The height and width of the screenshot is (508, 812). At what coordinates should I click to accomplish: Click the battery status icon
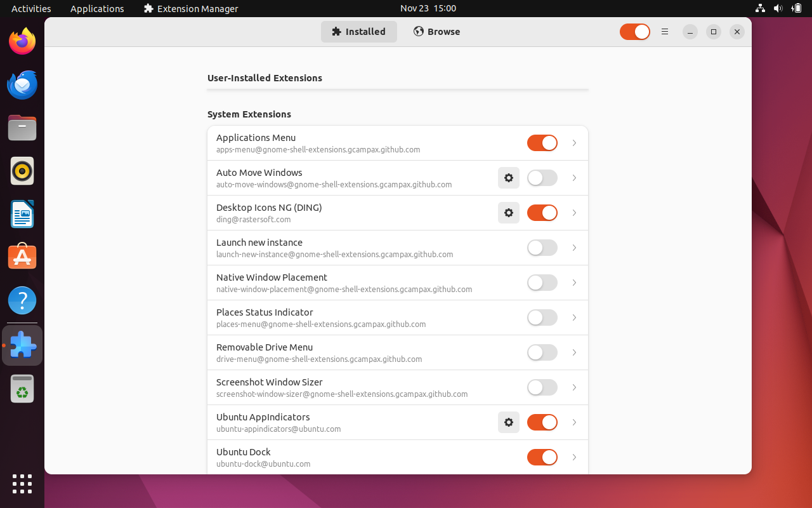tap(796, 8)
